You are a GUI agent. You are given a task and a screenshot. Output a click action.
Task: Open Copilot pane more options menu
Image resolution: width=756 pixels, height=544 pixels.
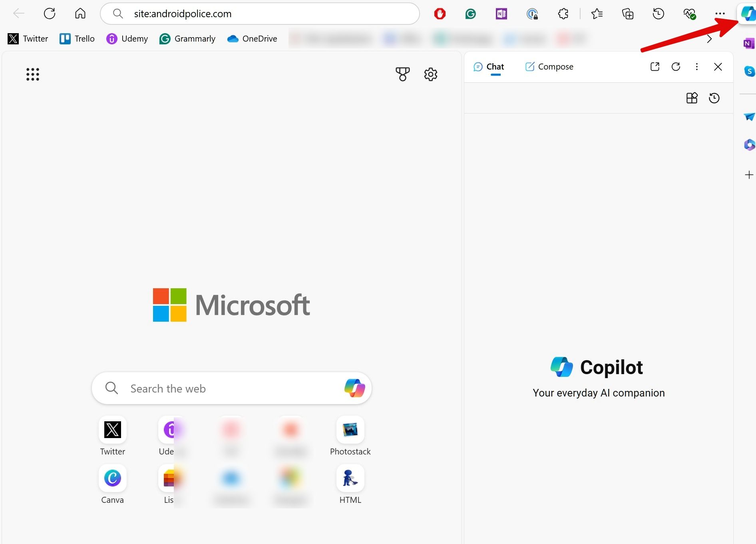pyautogui.click(x=697, y=67)
